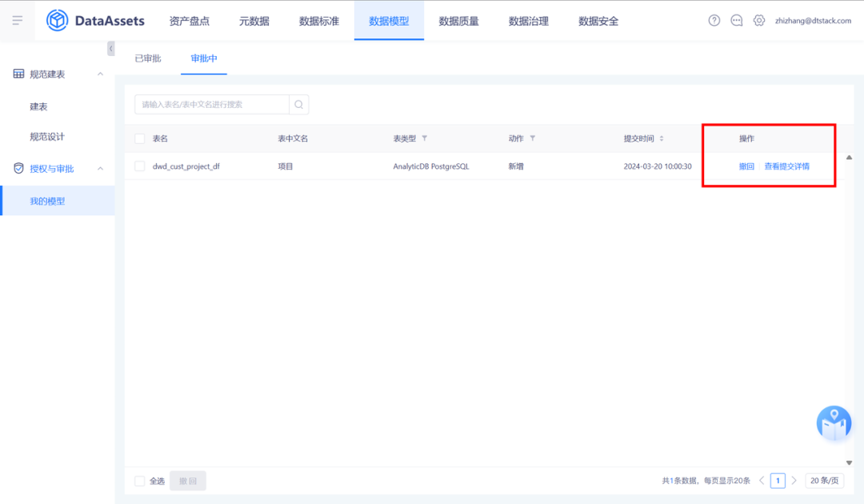This screenshot has width=864, height=504.
Task: Click the search magnifier icon
Action: (x=298, y=104)
